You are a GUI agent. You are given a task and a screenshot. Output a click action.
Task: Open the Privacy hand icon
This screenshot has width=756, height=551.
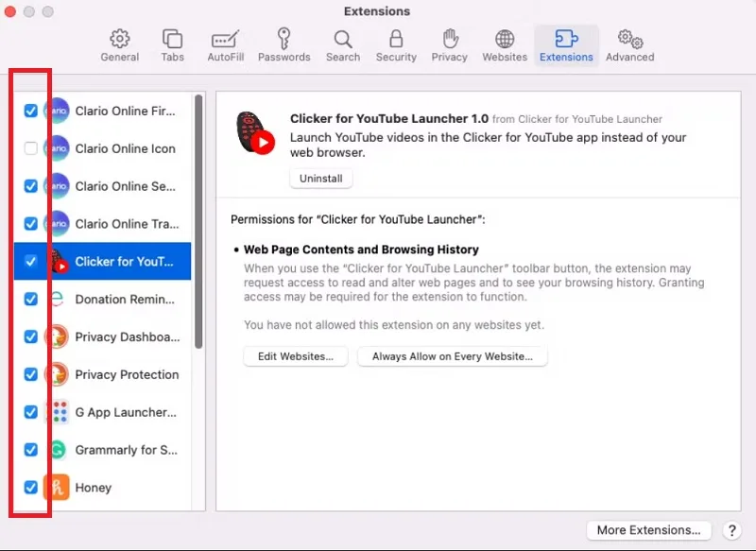point(450,39)
